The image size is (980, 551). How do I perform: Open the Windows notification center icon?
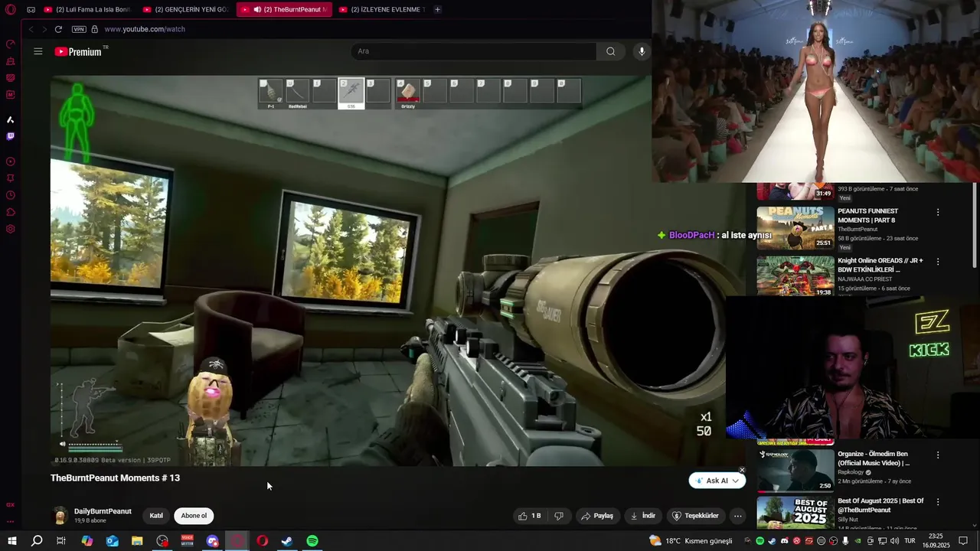click(963, 541)
